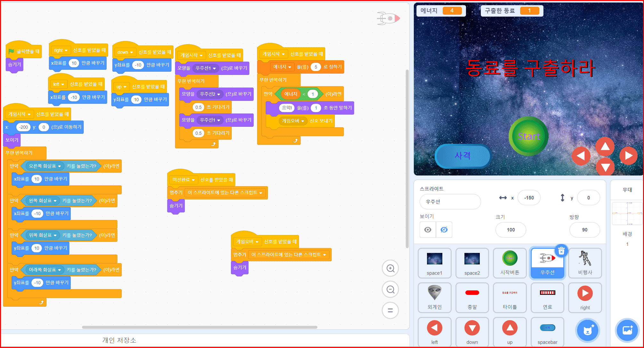Open the choose sprite cat button

point(587,330)
